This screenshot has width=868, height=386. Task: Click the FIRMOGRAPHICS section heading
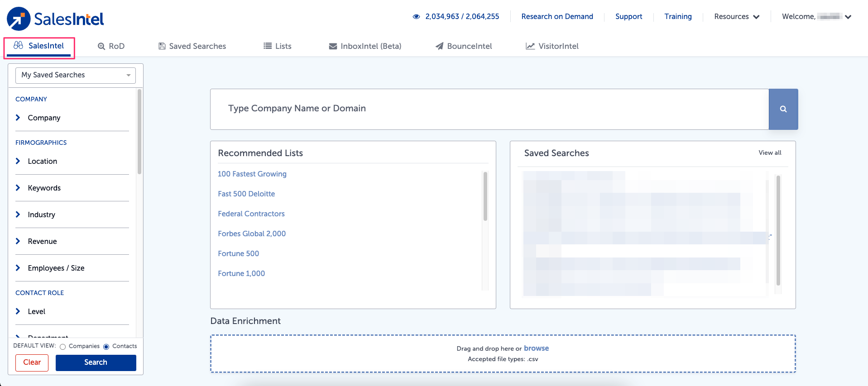41,143
